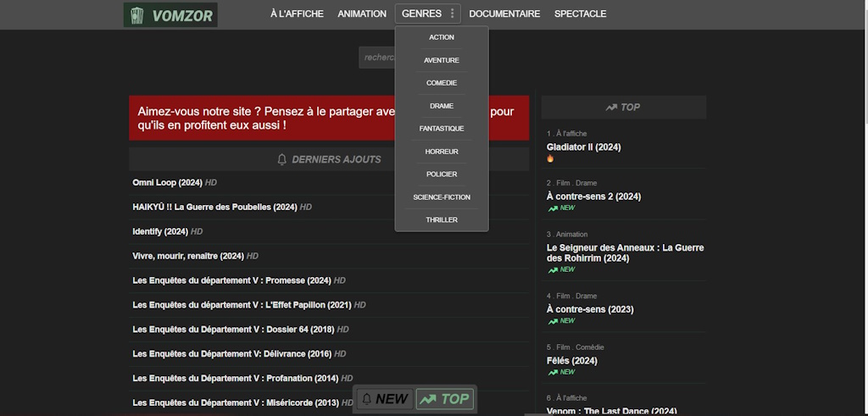Click the fire icon under Gladiator II

pyautogui.click(x=550, y=158)
